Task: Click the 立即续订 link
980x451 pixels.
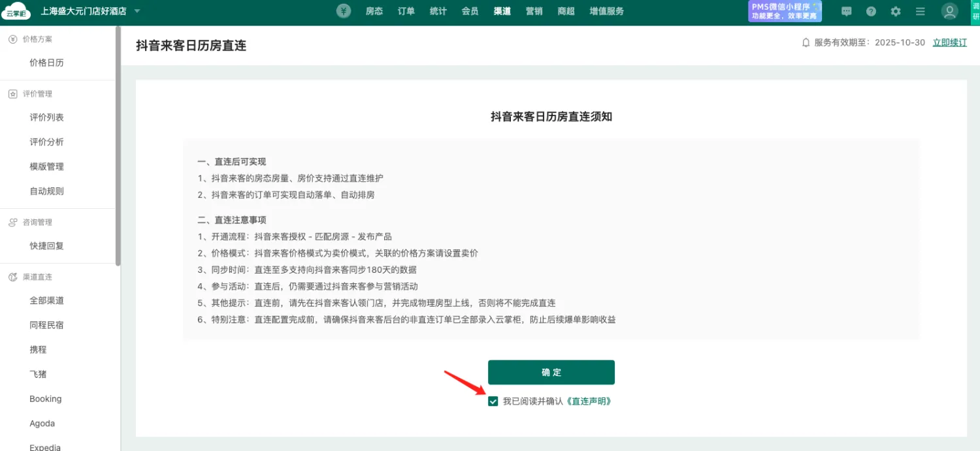Action: tap(949, 42)
